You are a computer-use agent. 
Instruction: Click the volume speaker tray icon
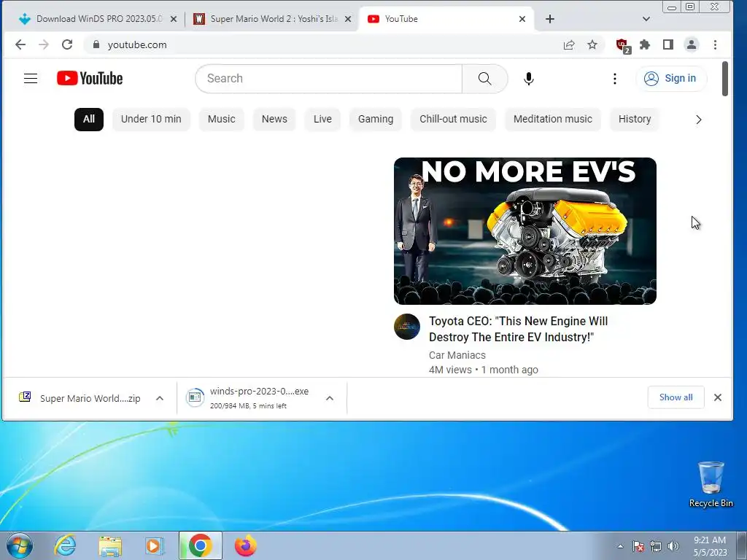(673, 546)
